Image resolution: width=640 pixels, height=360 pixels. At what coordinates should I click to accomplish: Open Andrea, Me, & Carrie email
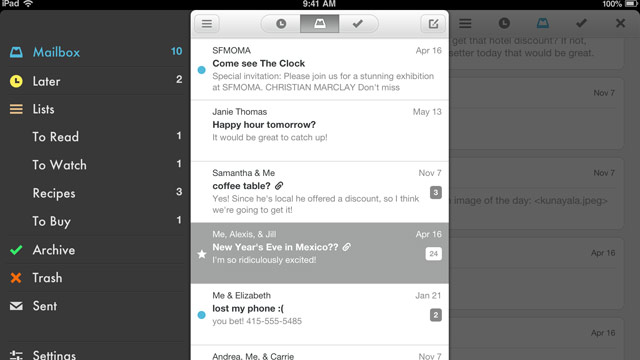(x=320, y=353)
